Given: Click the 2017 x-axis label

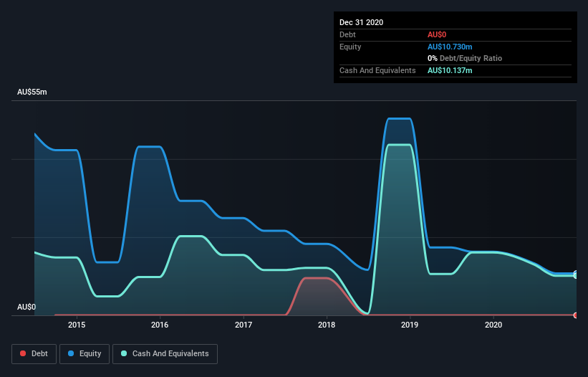Looking at the screenshot, I should 244,325.
